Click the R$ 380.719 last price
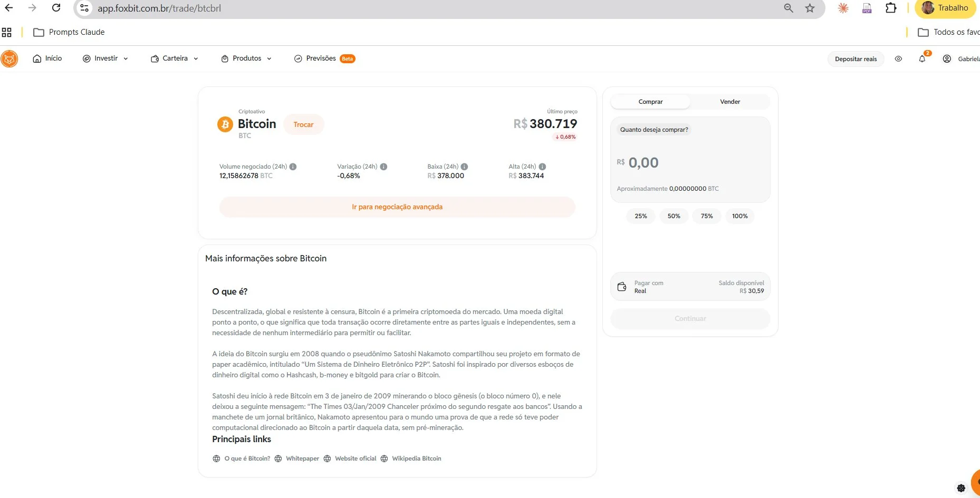This screenshot has width=980, height=498. click(x=545, y=124)
